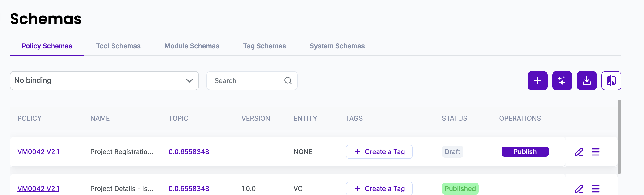Click the search magnifier icon
644x195 pixels.
[x=288, y=81]
